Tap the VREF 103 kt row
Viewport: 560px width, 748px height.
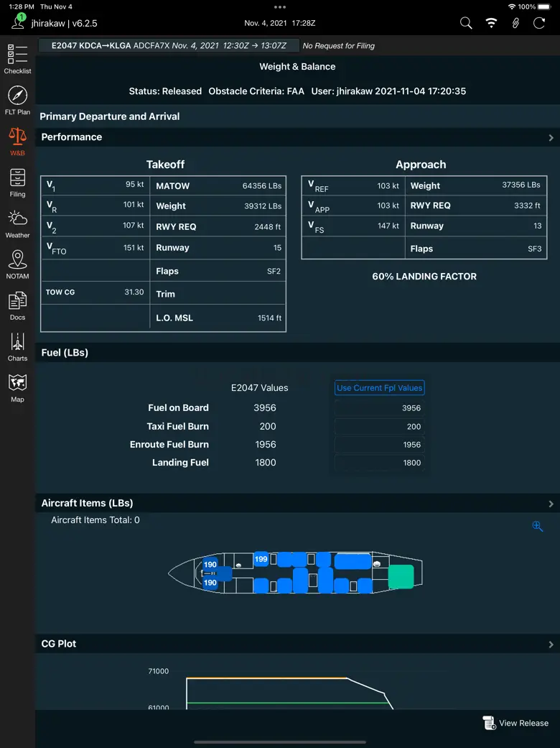pos(353,186)
